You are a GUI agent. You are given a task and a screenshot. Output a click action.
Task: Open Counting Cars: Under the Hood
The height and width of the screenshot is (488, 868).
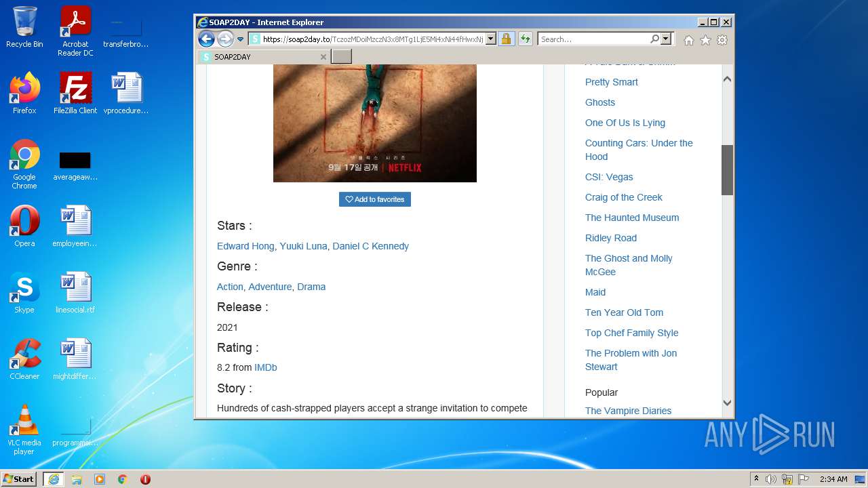tap(639, 150)
